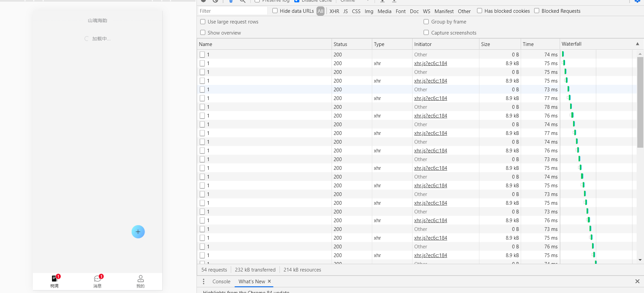This screenshot has width=644, height=293.
Task: Open the 我的 profile tab
Action: (x=140, y=281)
